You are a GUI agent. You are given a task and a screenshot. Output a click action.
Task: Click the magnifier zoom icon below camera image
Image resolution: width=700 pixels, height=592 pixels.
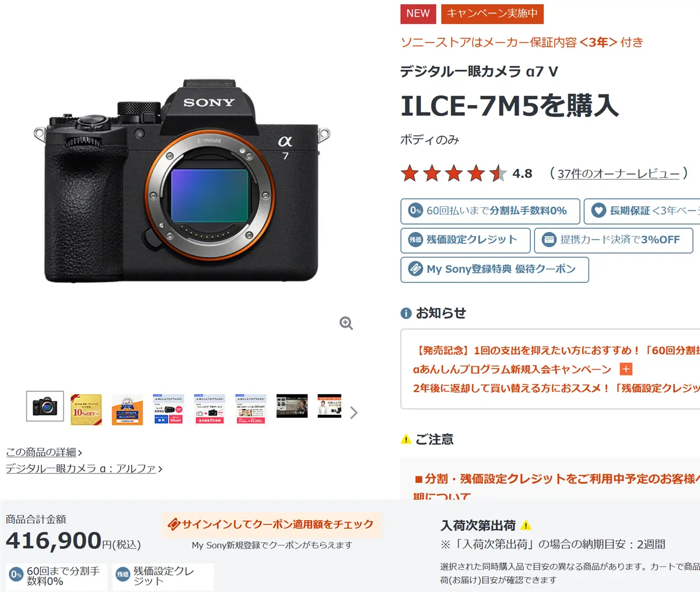(346, 324)
